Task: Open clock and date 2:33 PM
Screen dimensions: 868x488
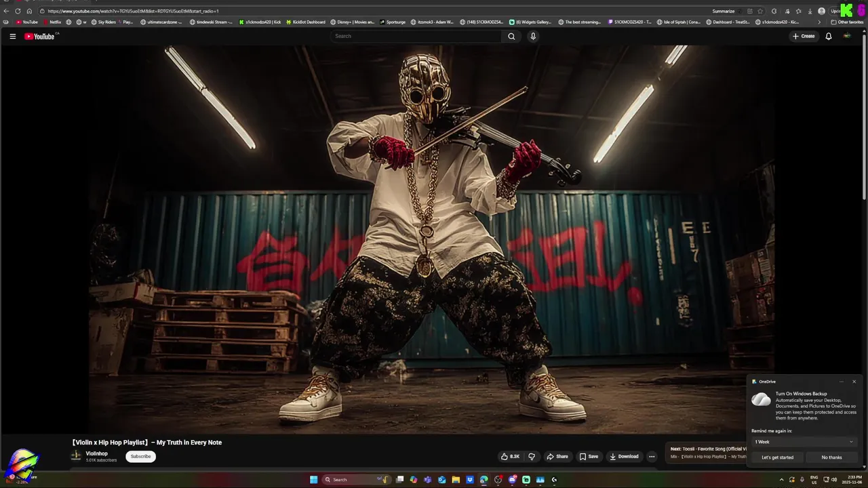Action: [854, 479]
